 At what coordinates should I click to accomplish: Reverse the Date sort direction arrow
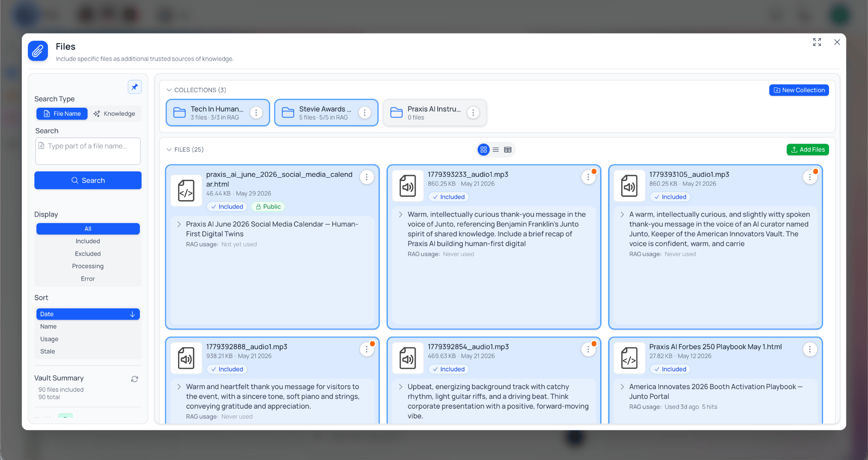click(132, 314)
